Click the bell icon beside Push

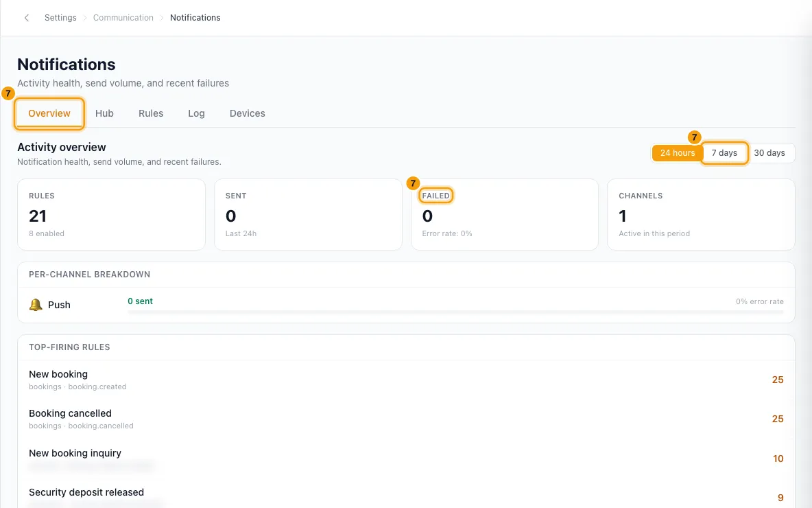(x=36, y=305)
